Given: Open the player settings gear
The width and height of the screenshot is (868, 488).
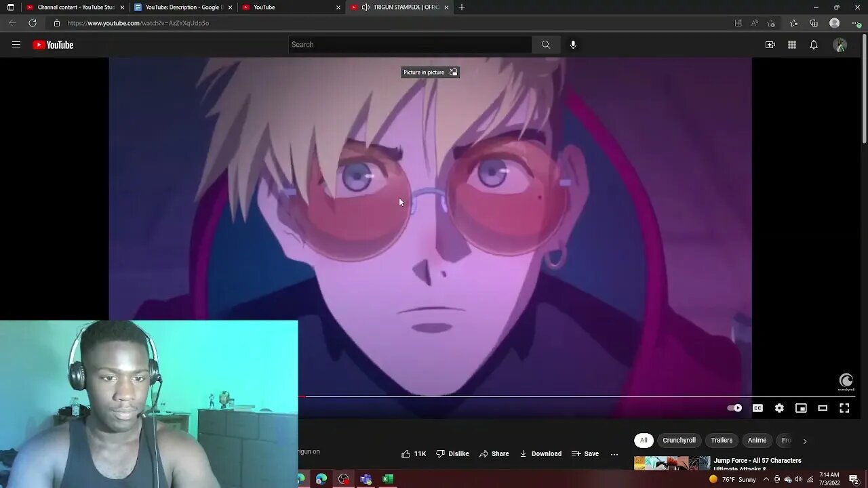Looking at the screenshot, I should [x=779, y=408].
